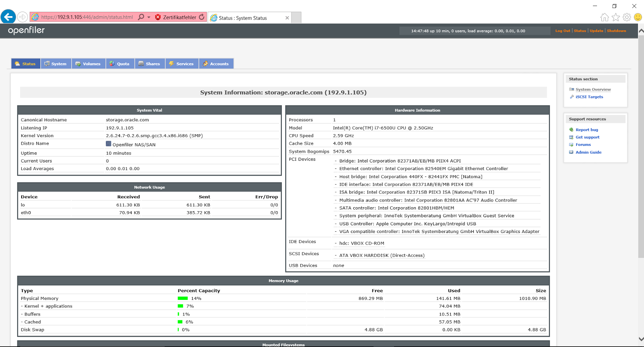This screenshot has height=347, width=644.
Task: Click the Quota tab pie icon
Action: pos(112,64)
